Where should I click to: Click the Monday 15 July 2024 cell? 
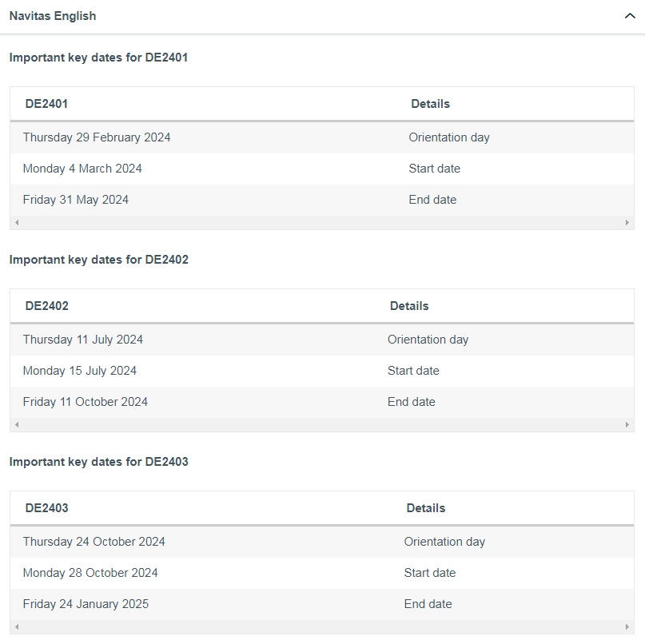80,371
